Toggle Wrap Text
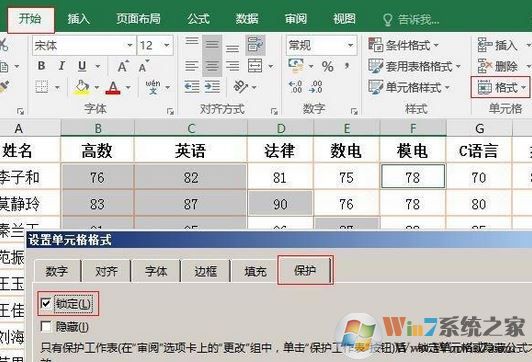The height and width of the screenshot is (362, 532). coord(255,45)
